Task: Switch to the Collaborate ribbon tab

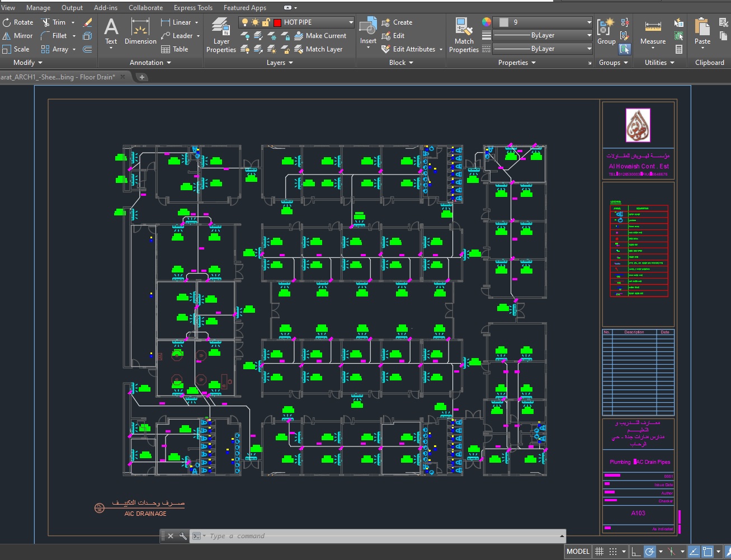Action: (x=146, y=8)
